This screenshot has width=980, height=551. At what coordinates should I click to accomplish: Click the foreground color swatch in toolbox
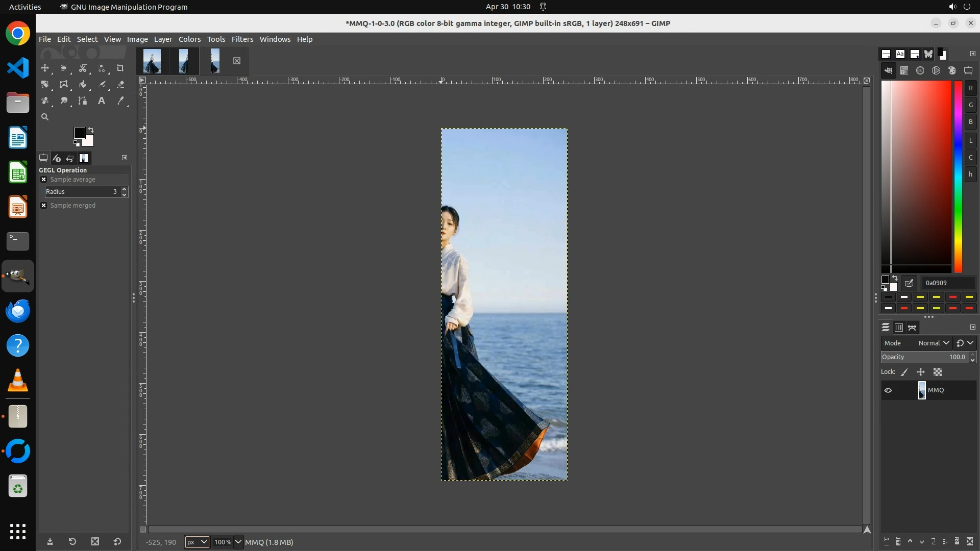(79, 133)
